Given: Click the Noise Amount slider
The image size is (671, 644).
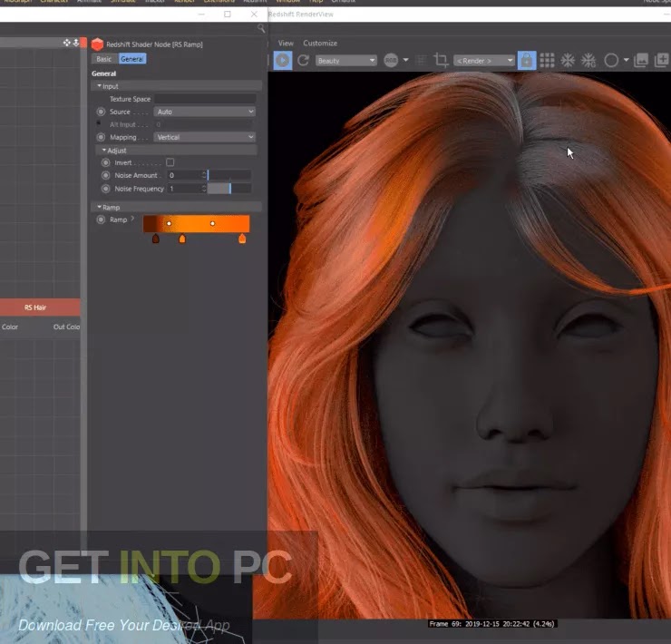Looking at the screenshot, I should 229,175.
